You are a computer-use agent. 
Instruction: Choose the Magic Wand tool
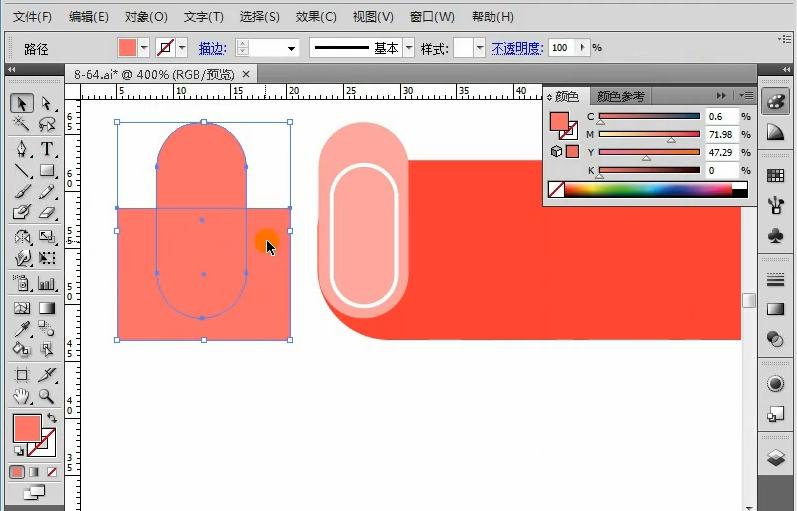[x=21, y=125]
